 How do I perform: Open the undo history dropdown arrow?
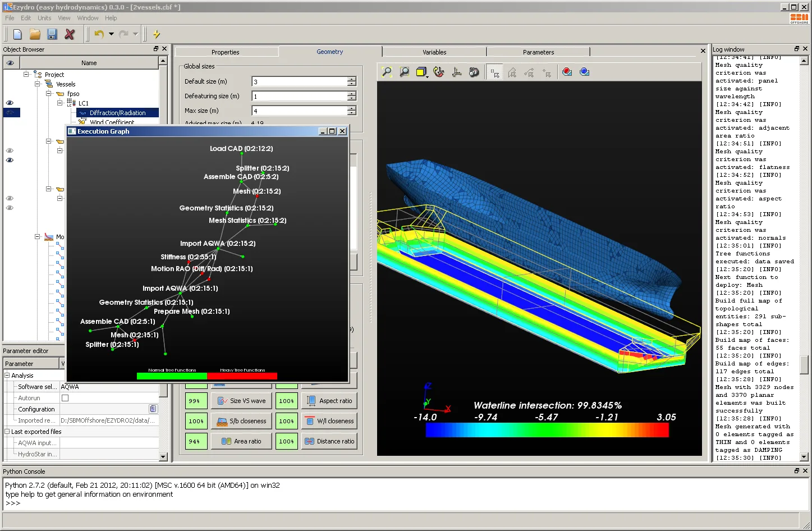[x=111, y=34]
